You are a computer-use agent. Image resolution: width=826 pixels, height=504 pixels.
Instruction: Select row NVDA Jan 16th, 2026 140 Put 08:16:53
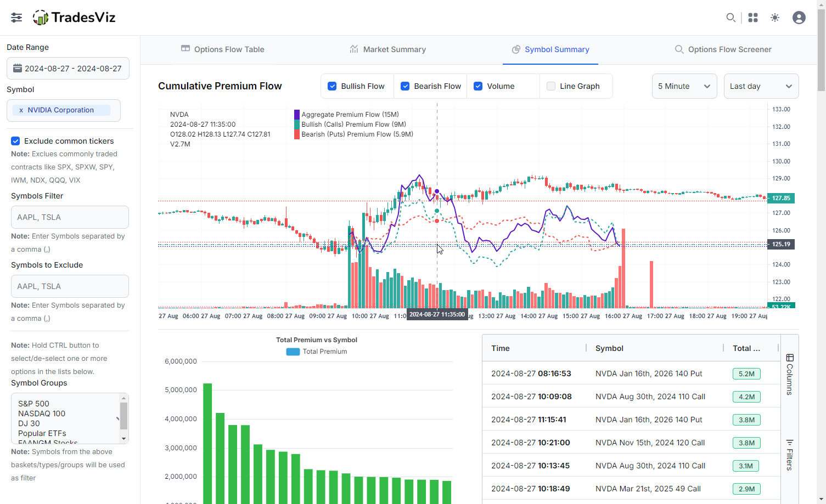coord(631,373)
